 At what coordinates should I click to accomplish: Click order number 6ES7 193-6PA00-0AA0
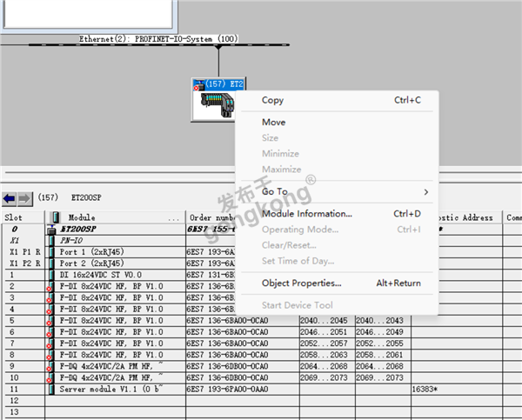point(227,390)
